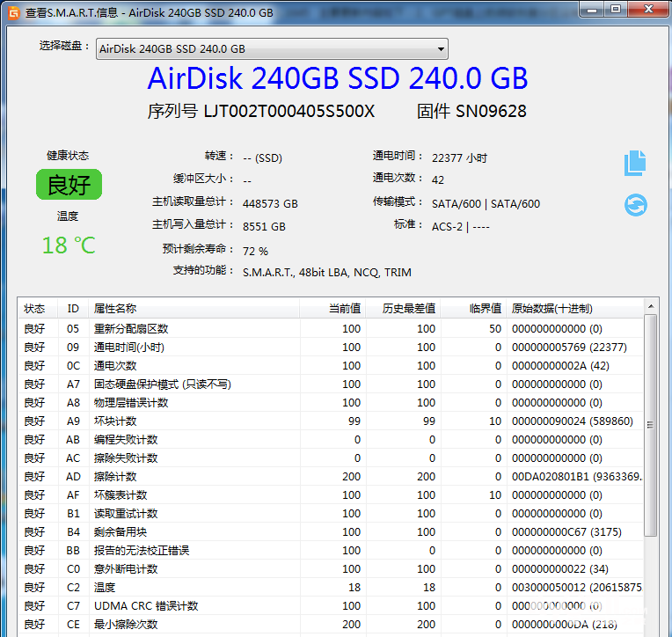The image size is (672, 637).
Task: Open the 选择磁盘 disk dropdown
Action: (271, 49)
